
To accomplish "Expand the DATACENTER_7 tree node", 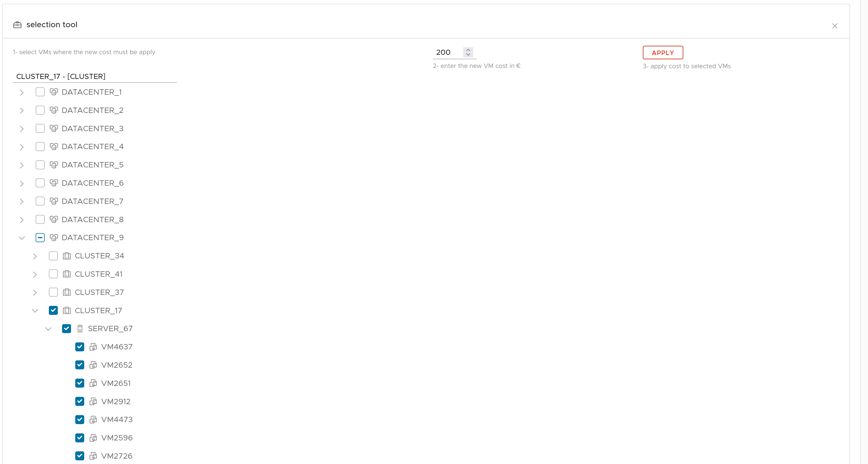I will 22,202.
